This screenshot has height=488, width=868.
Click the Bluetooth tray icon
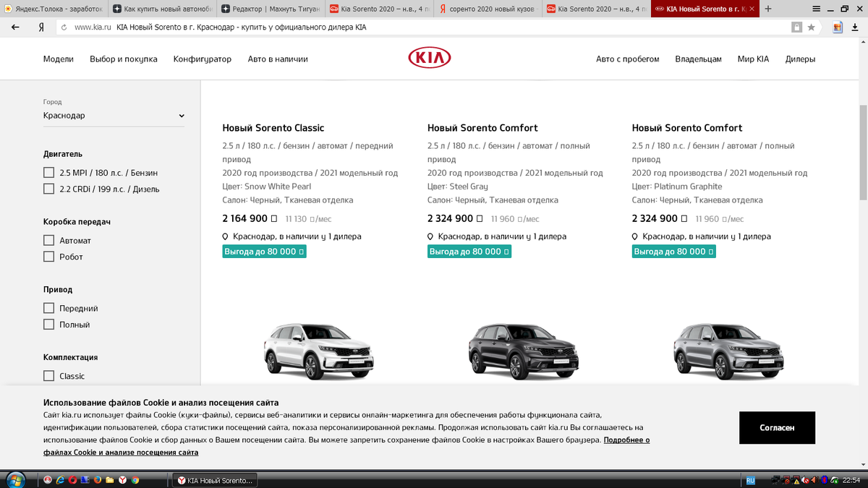pos(824,480)
